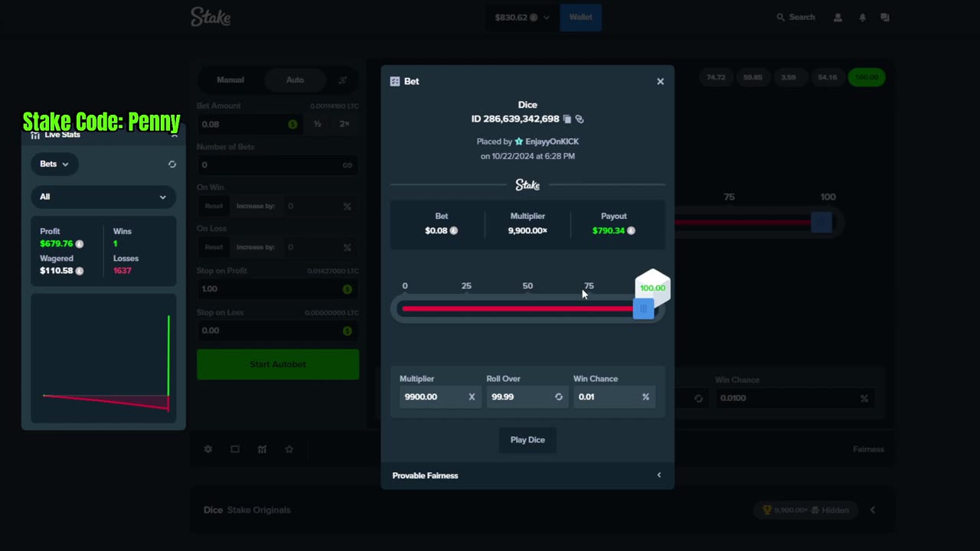Open game settings gear icon
This screenshot has width=980, height=551.
pos(207,449)
